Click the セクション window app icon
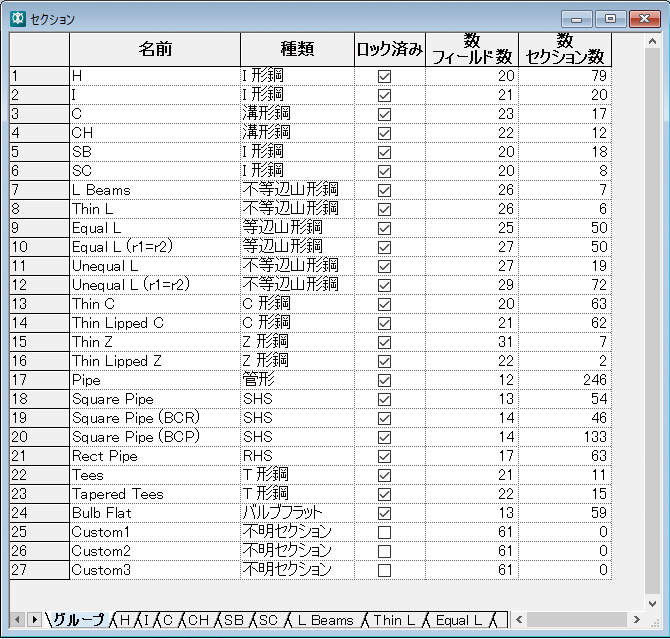This screenshot has height=639, width=670. (x=18, y=19)
